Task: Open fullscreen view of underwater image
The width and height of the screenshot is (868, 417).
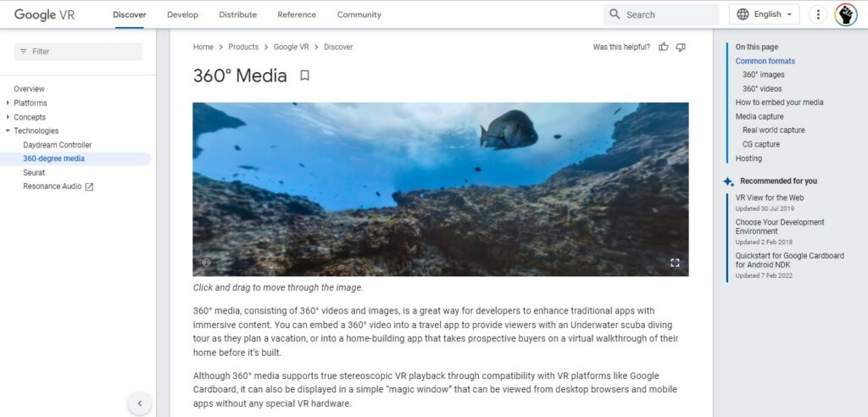Action: (675, 263)
